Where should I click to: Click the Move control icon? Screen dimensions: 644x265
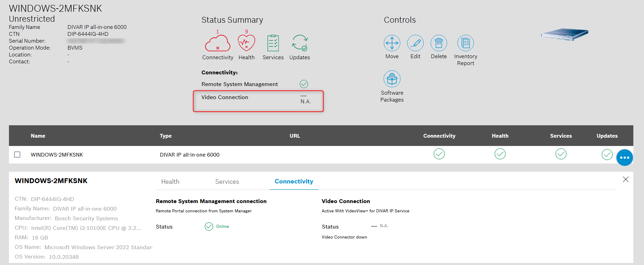pyautogui.click(x=392, y=43)
